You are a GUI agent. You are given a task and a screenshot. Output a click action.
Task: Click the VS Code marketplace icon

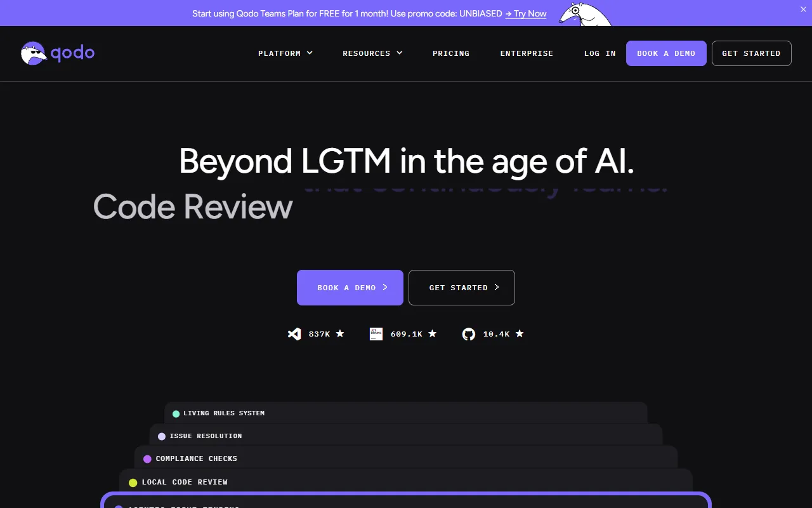click(x=294, y=334)
